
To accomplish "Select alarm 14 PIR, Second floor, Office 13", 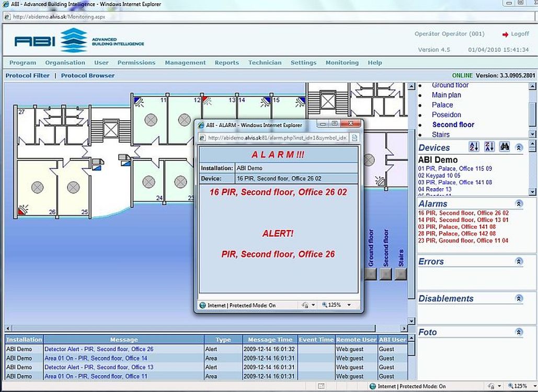I will (463, 220).
